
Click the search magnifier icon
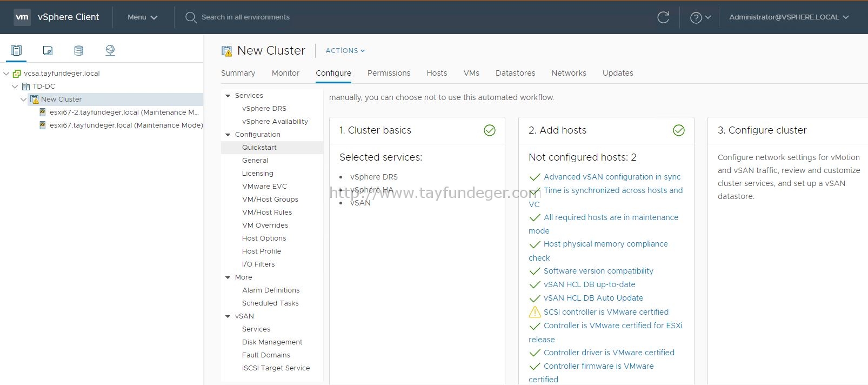pos(190,17)
